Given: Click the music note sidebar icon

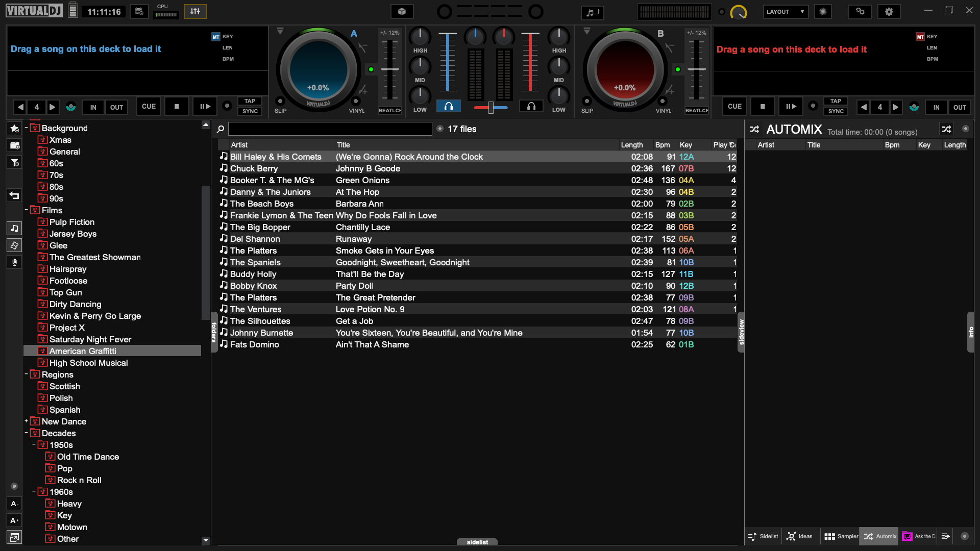Looking at the screenshot, I should click(x=14, y=228).
